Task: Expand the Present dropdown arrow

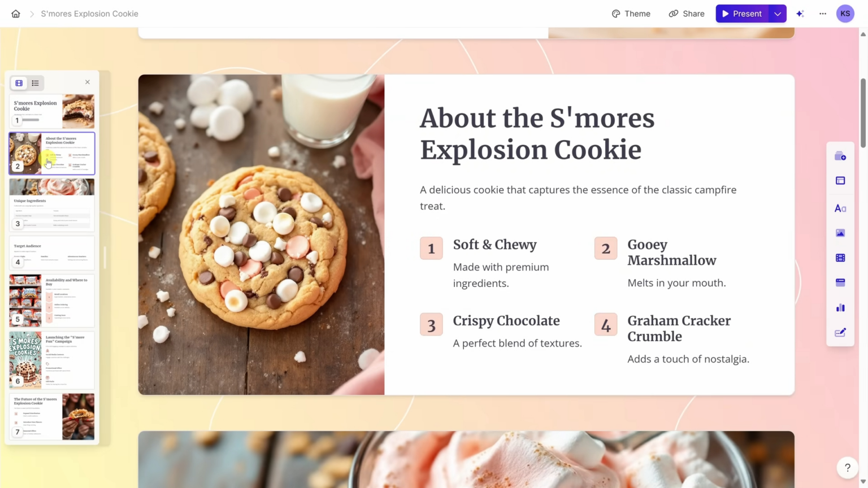Action: click(x=778, y=14)
